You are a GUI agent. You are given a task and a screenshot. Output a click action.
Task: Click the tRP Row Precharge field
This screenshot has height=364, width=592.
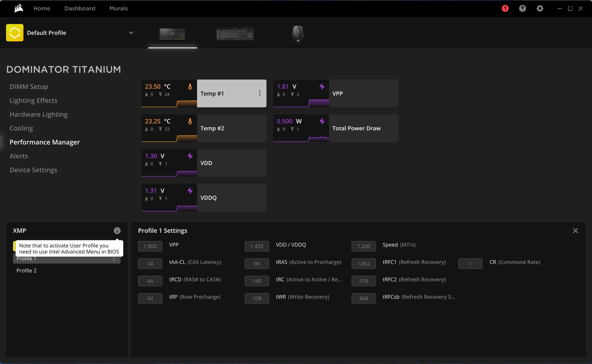pos(150,298)
